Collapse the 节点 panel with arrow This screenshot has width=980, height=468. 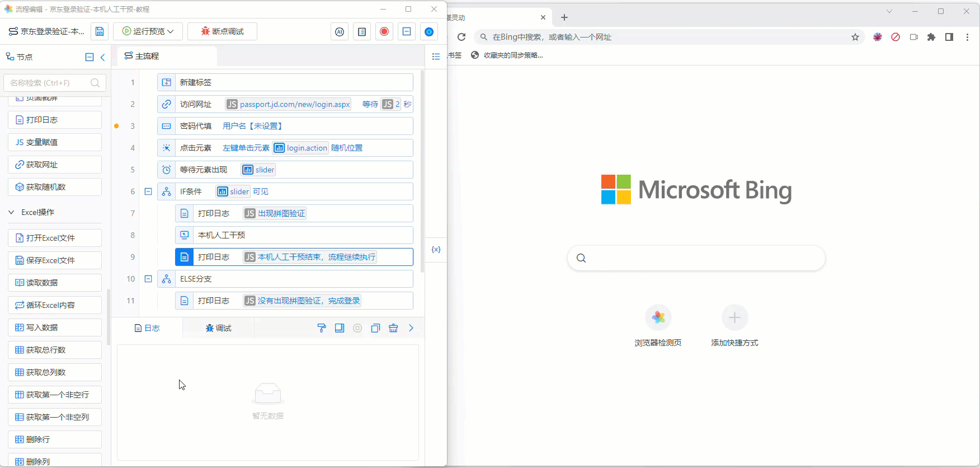pyautogui.click(x=103, y=57)
